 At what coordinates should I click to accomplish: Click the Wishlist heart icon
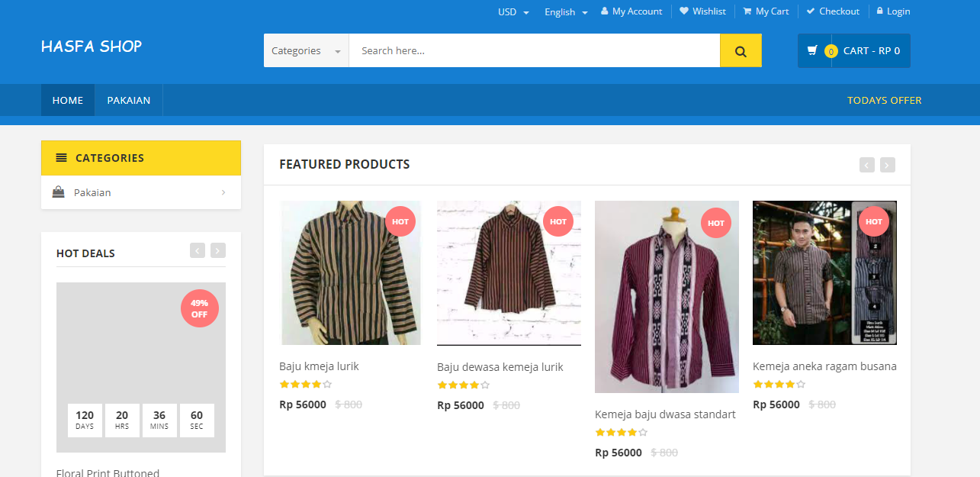(684, 11)
